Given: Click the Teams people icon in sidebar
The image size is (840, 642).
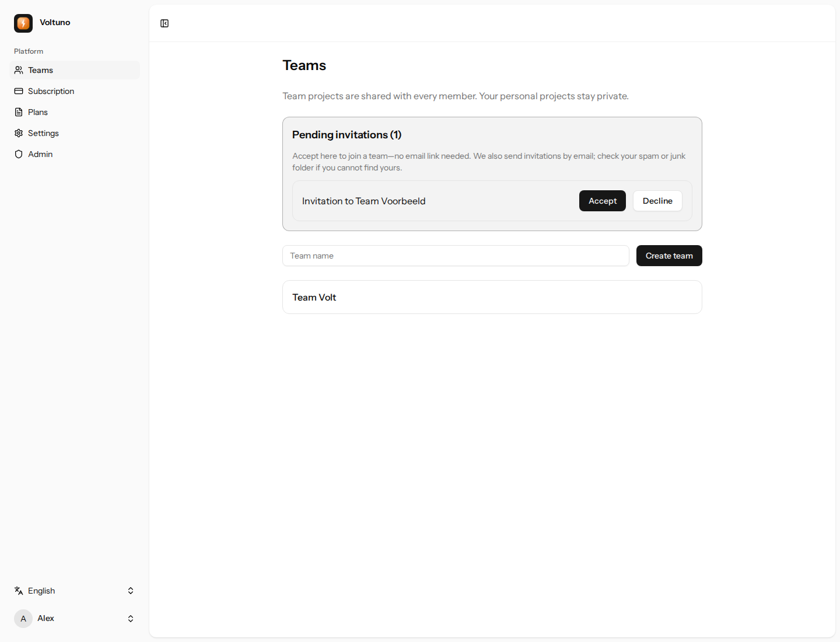Looking at the screenshot, I should 19,70.
